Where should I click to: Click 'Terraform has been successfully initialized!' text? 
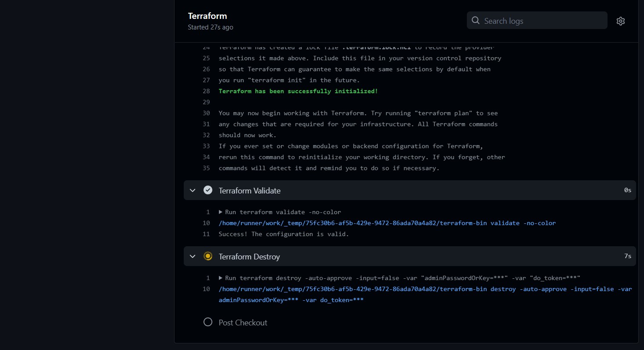(298, 91)
